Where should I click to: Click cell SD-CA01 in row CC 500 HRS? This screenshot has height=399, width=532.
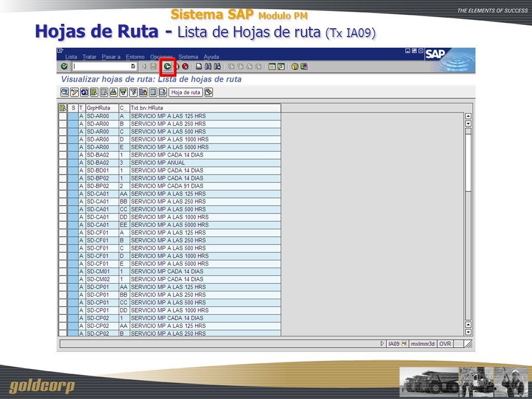102,209
